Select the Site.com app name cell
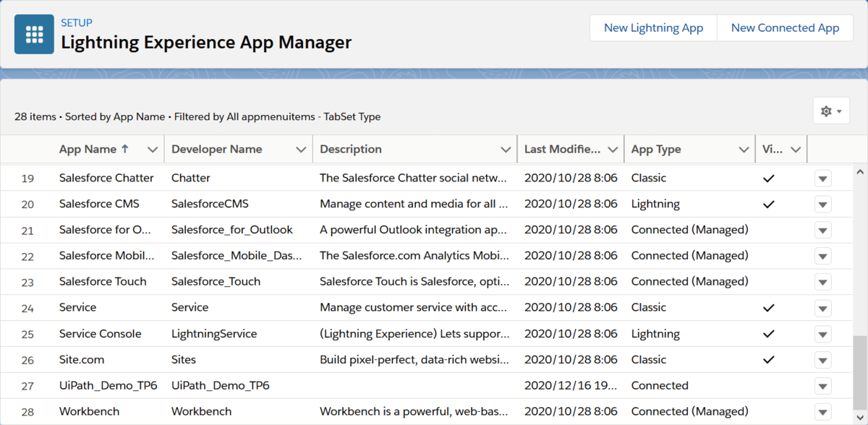This screenshot has height=425, width=868. coord(82,359)
